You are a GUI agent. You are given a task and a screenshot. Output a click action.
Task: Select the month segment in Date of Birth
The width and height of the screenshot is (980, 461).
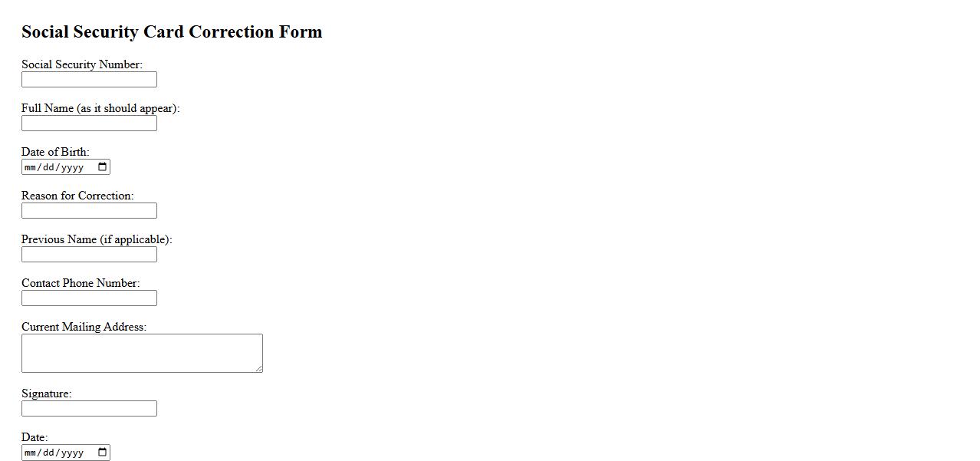(x=31, y=167)
